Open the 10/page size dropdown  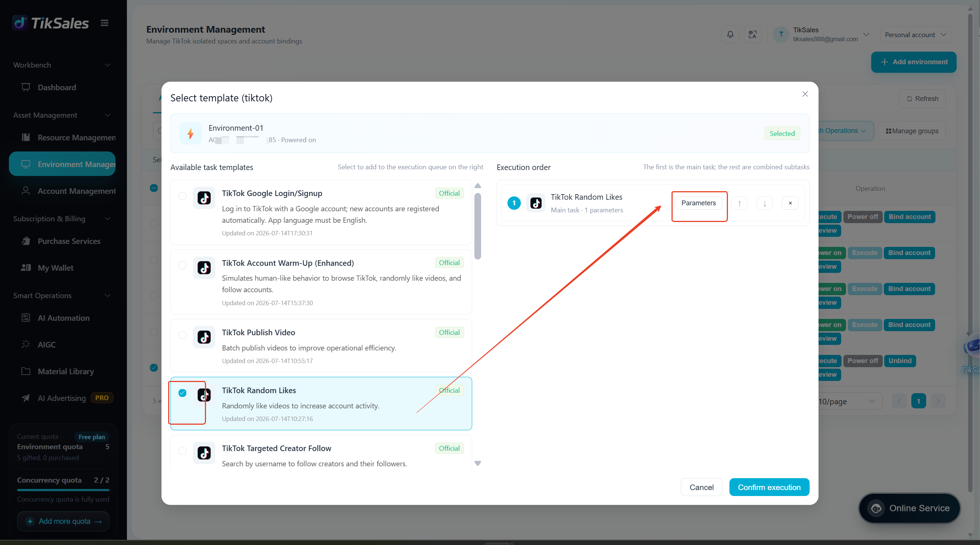850,401
